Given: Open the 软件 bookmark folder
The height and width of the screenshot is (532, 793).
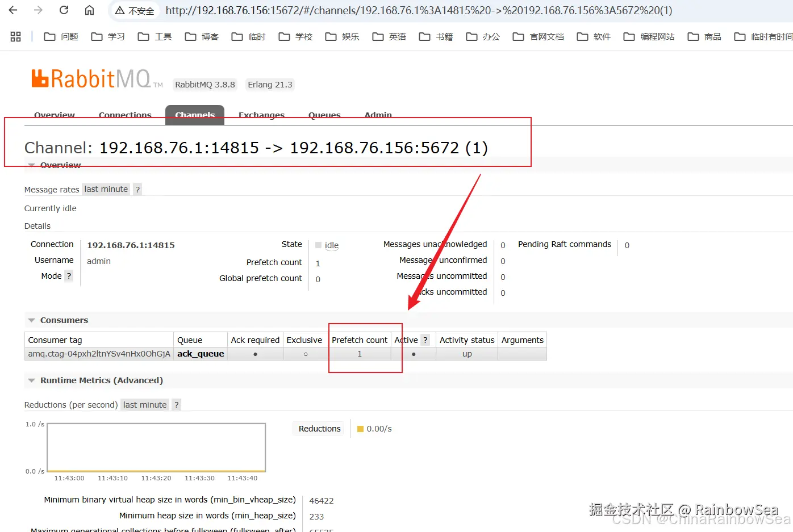Looking at the screenshot, I should tap(594, 36).
